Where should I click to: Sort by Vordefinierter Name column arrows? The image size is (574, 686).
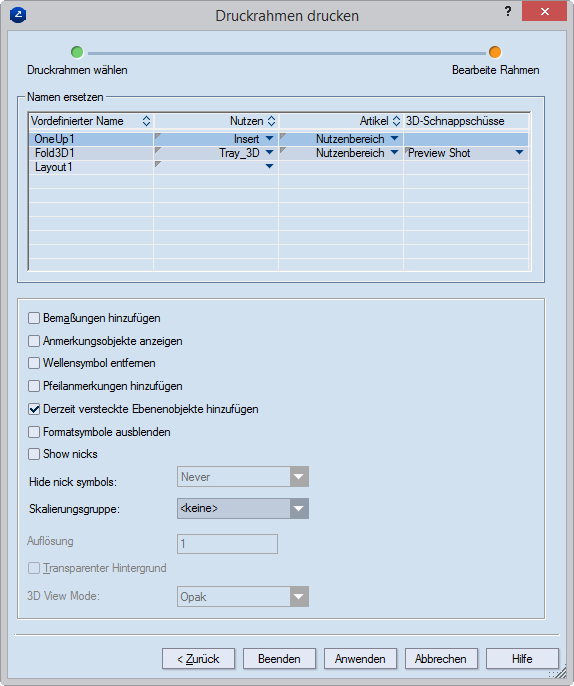(147, 121)
